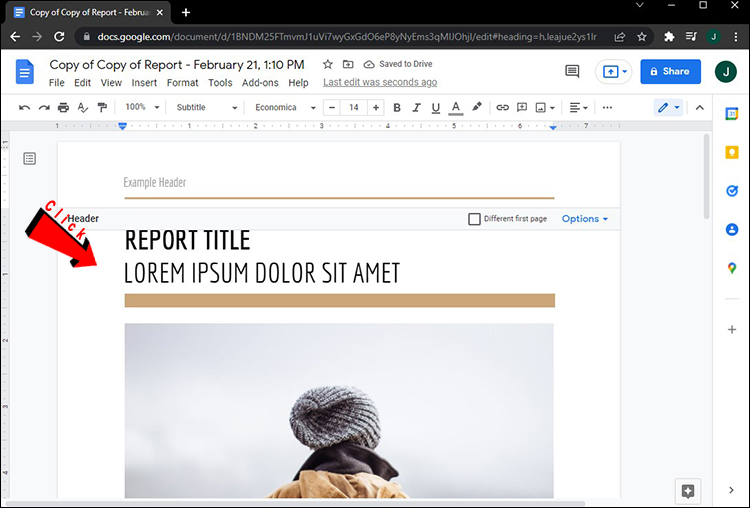Open the header Options dropdown
The image size is (750, 508).
point(585,219)
